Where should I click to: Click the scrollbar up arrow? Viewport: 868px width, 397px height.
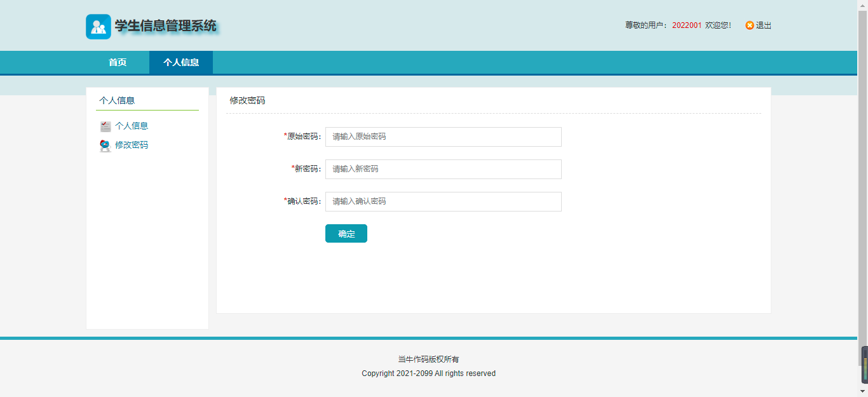point(862,4)
